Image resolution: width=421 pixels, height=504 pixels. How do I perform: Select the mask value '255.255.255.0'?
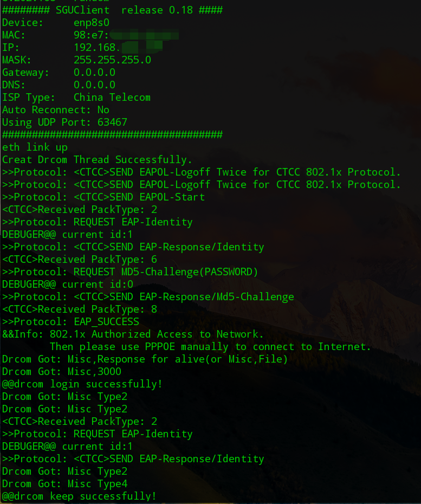click(x=112, y=60)
